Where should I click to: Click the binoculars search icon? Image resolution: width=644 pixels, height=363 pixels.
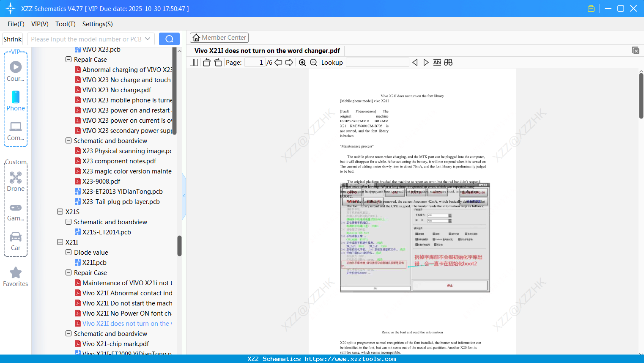pyautogui.click(x=448, y=63)
